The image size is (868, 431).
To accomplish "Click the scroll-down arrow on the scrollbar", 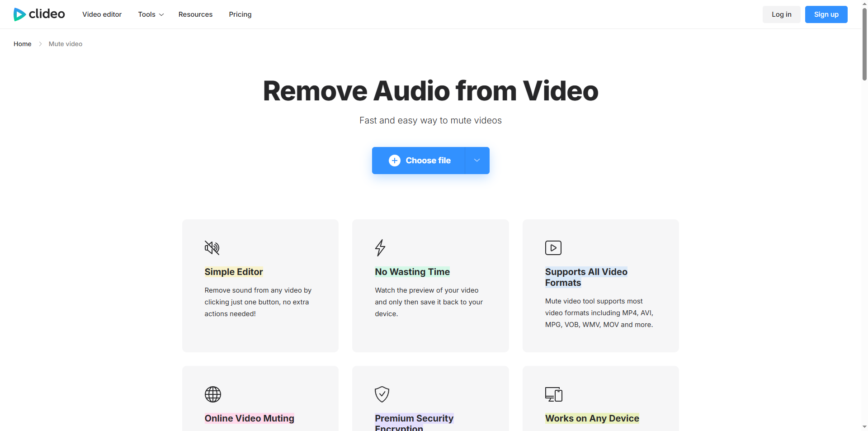I will coord(864,426).
